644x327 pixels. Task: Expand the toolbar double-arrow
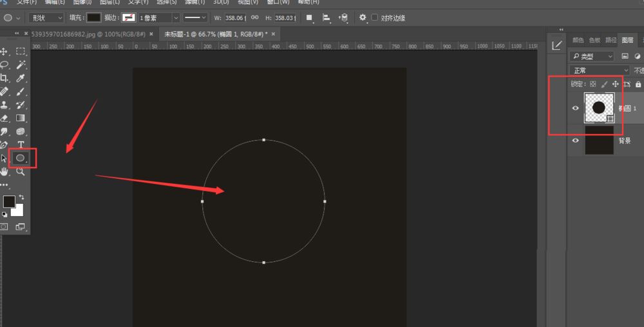coord(17,34)
